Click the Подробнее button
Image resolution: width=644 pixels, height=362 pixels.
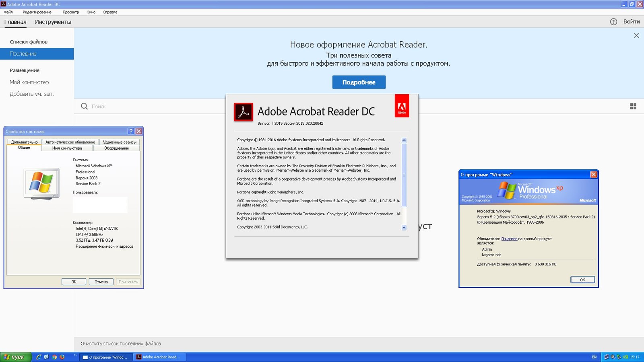click(359, 82)
